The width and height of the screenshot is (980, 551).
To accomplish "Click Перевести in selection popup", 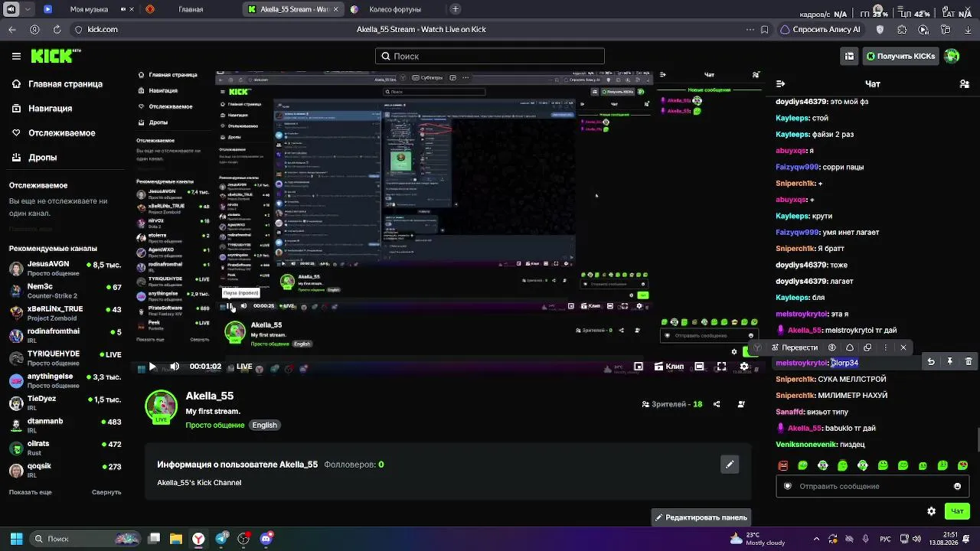I will click(795, 347).
